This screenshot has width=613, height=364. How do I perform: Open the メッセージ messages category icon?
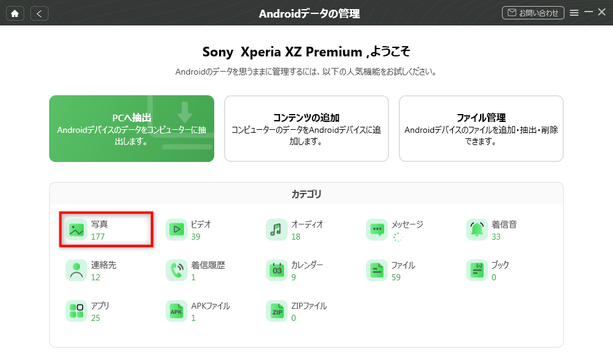[x=377, y=229]
